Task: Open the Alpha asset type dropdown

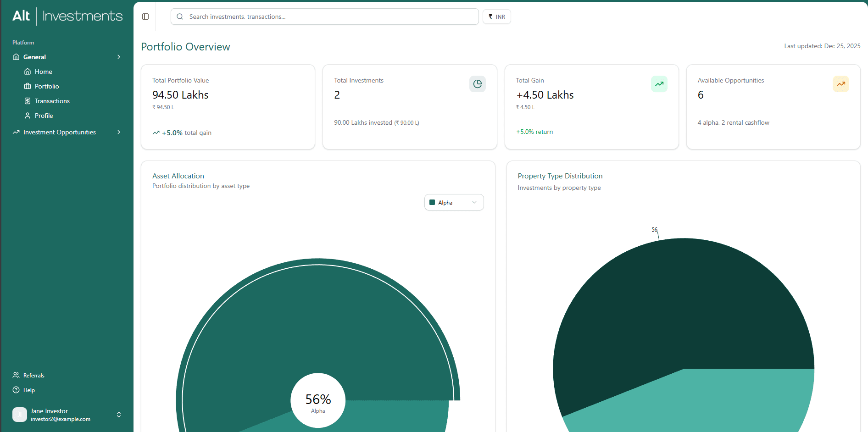Action: (454, 202)
